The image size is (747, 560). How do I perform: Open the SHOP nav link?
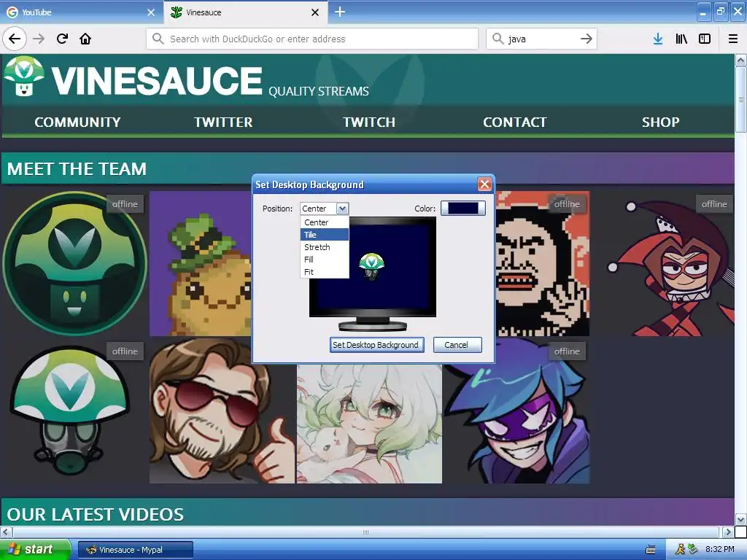(x=661, y=122)
